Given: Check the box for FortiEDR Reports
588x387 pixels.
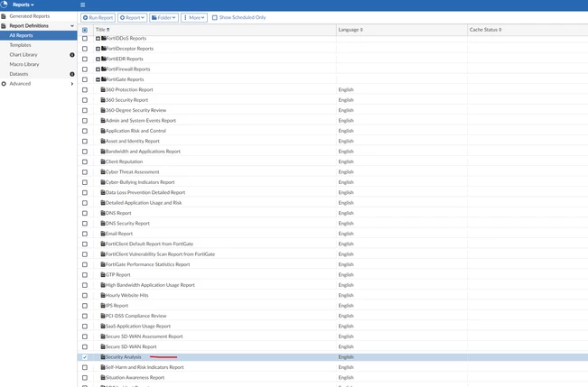Looking at the screenshot, I should [85, 60].
